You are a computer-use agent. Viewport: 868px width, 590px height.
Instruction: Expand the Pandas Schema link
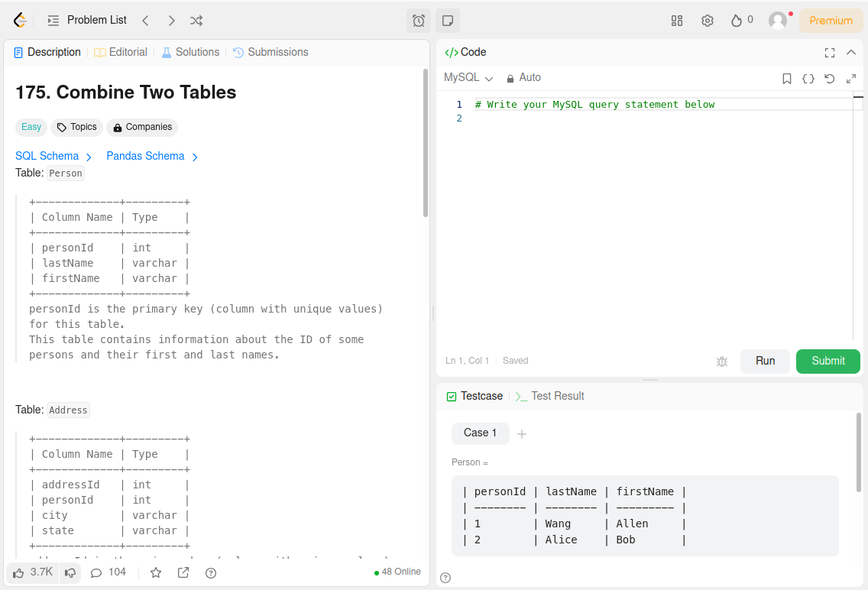[152, 156]
